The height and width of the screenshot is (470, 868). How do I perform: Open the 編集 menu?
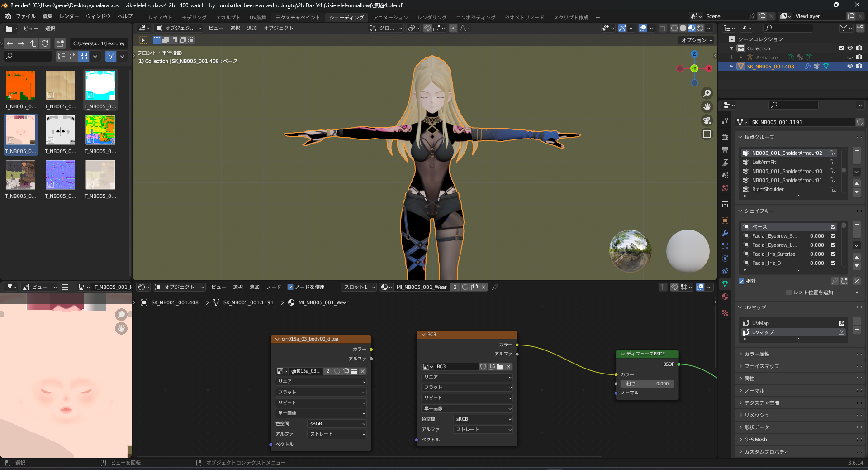coord(47,16)
